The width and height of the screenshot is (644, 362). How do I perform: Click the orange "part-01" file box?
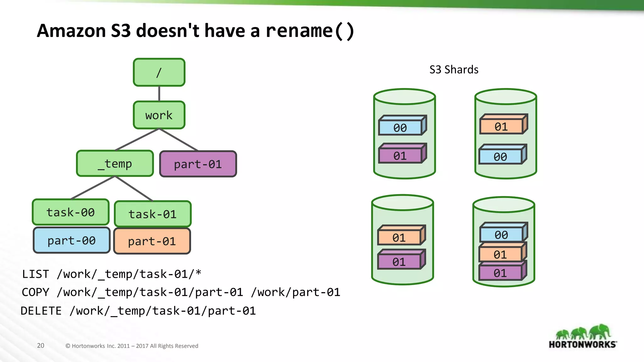tap(152, 241)
